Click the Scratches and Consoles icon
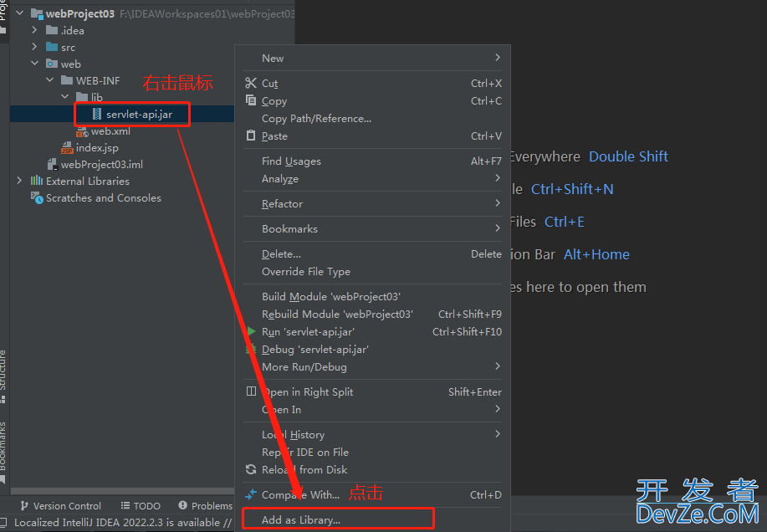Screen dimensions: 767x532 (x=37, y=197)
